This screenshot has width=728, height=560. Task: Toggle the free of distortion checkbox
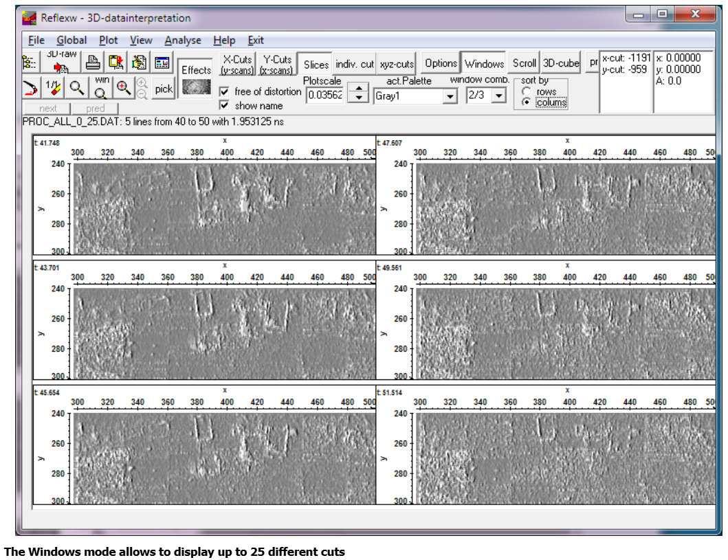click(x=224, y=91)
